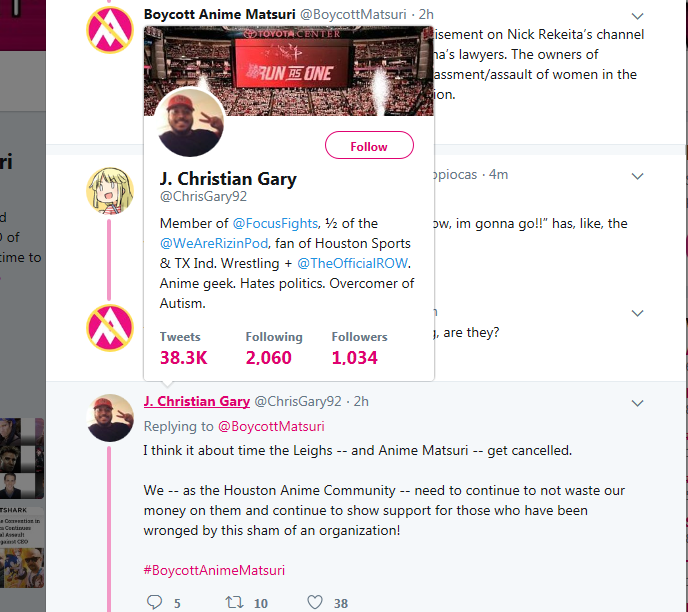The height and width of the screenshot is (612, 688).
Task: Like the tweet with heart icon
Action: point(315,602)
